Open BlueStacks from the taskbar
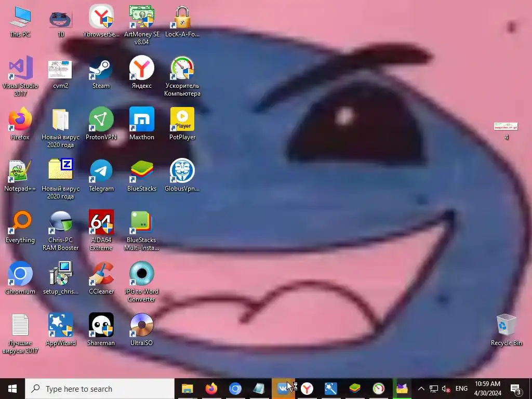The width and height of the screenshot is (532, 399). (355, 389)
